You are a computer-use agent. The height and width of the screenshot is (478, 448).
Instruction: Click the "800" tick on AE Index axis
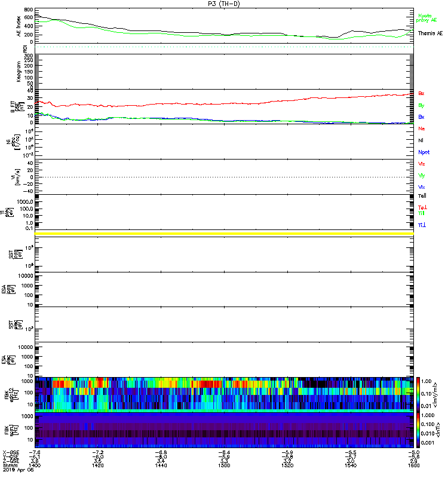tap(29, 10)
